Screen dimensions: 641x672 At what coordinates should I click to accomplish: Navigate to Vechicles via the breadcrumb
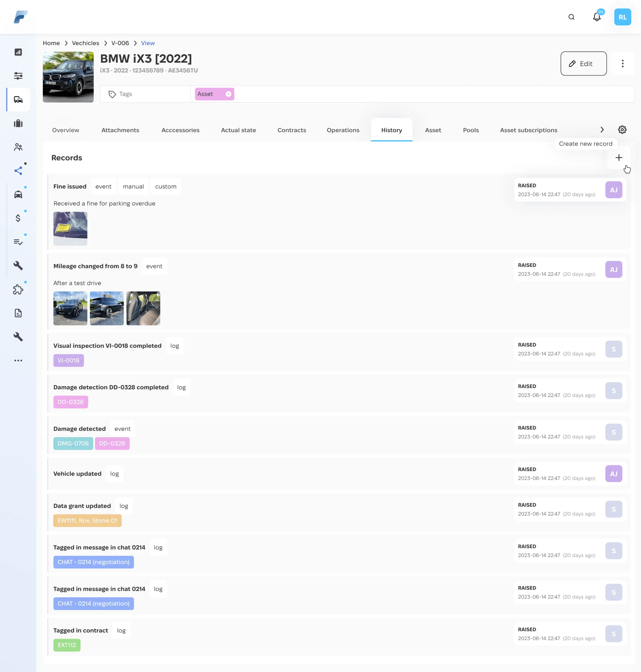85,43
